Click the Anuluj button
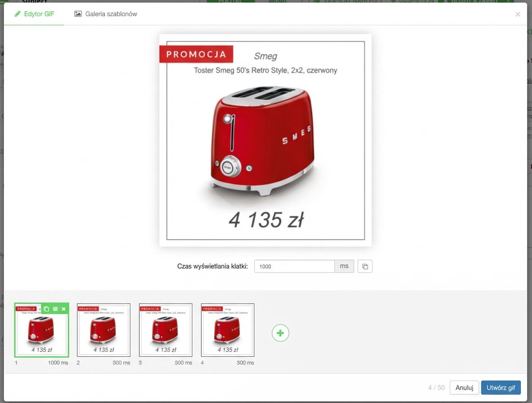This screenshot has width=532, height=403. pyautogui.click(x=464, y=387)
